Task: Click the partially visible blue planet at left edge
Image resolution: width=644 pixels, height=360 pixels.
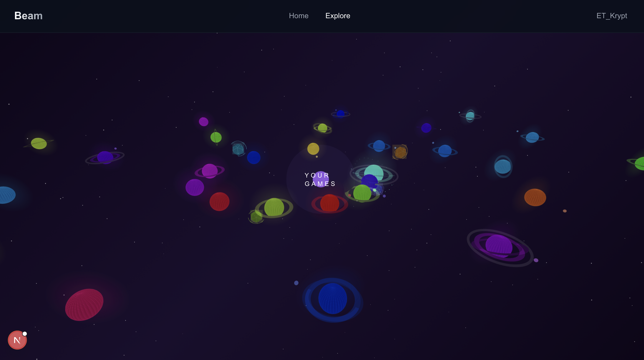Action: click(6, 195)
